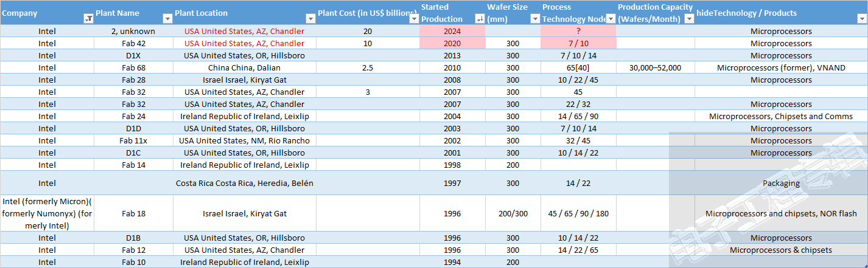Screen dimensions: 868x268
Task: Select the "45 / 65 / 90 / 180" cell
Action: coord(578,213)
